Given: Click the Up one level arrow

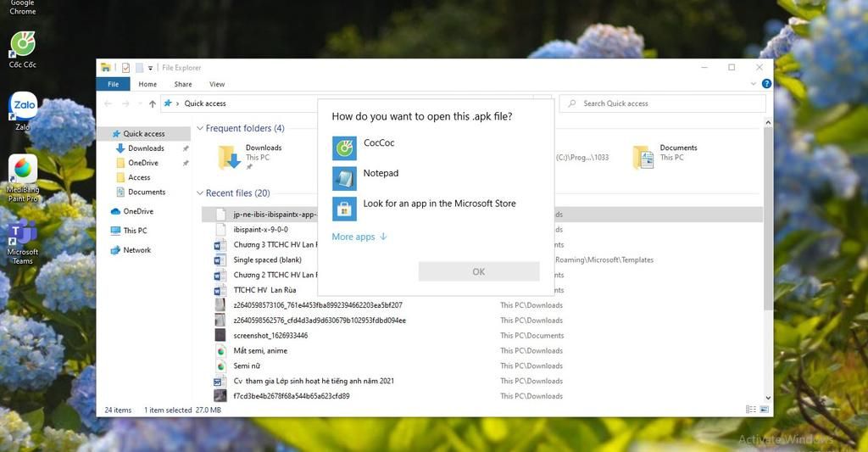Looking at the screenshot, I should [x=153, y=103].
